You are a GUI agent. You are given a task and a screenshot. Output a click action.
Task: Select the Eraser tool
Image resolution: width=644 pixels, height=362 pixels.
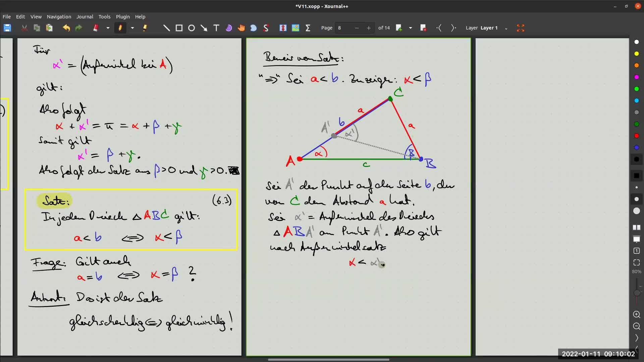(x=96, y=28)
